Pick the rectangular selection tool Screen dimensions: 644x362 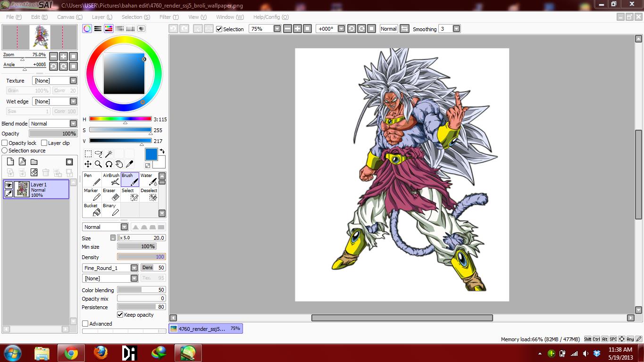(88, 154)
